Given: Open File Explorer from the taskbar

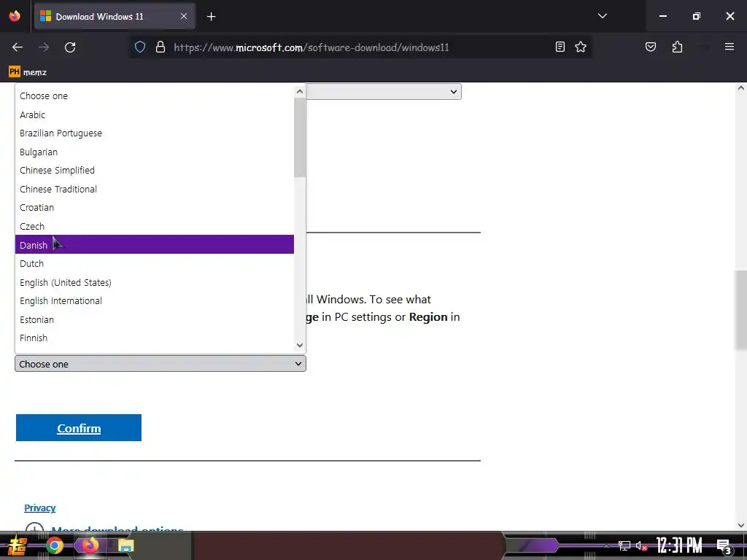Looking at the screenshot, I should pos(125,545).
